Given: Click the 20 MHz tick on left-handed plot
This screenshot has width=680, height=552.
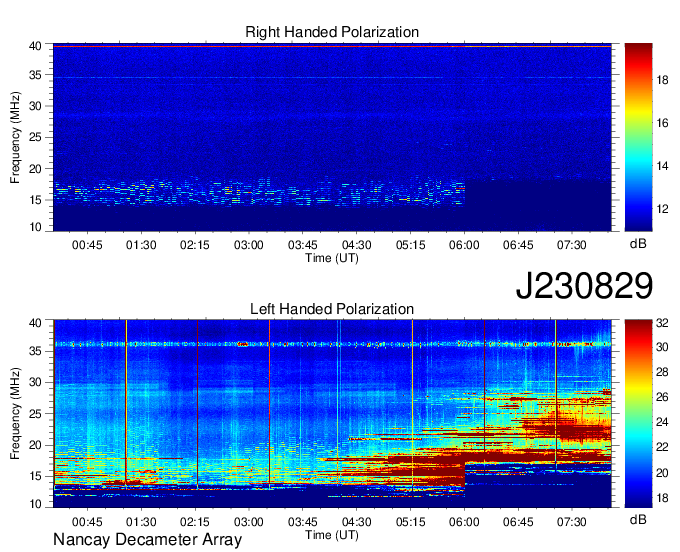Looking at the screenshot, I should point(35,445).
